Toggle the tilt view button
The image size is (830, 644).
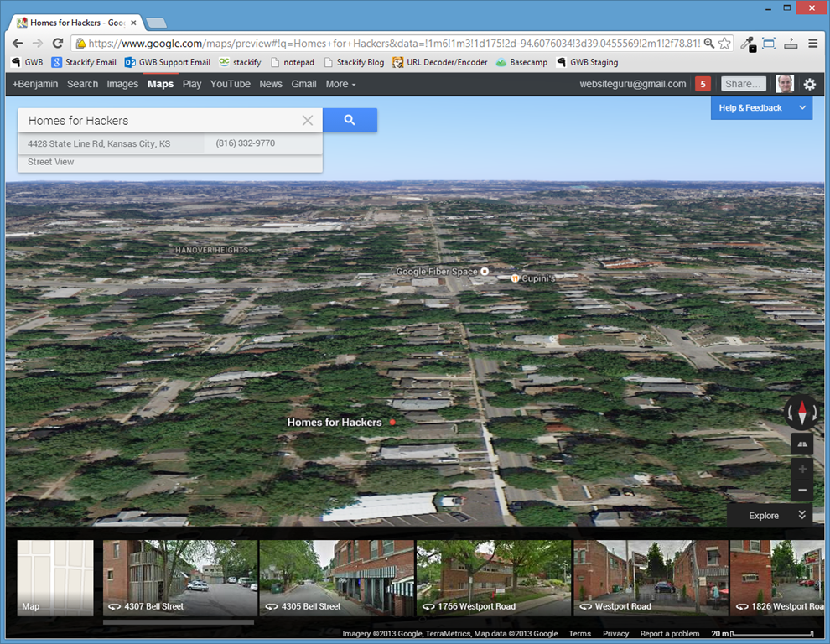tap(802, 444)
